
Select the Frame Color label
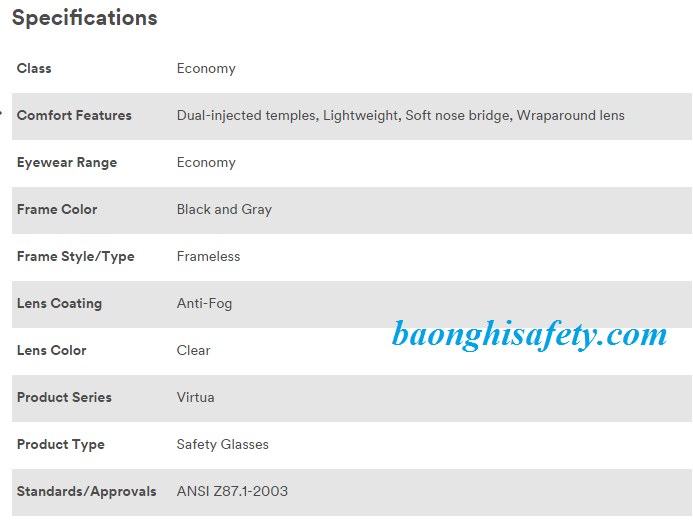point(57,209)
